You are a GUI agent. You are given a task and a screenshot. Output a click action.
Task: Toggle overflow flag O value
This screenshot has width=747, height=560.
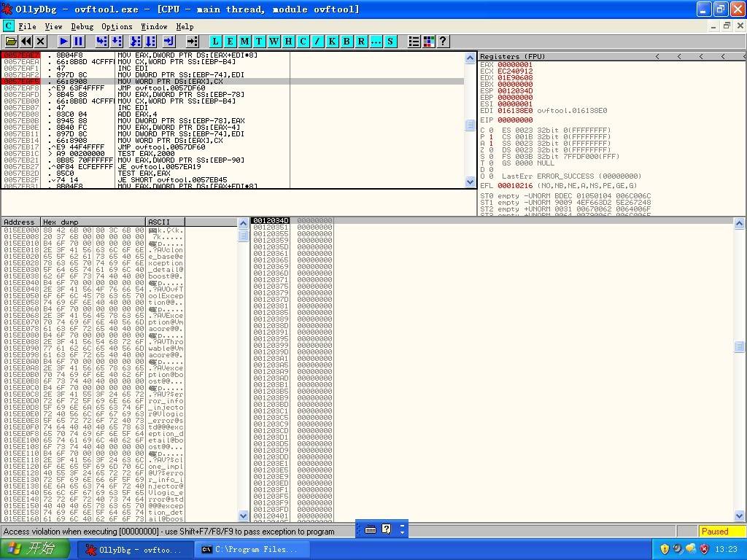[491, 176]
